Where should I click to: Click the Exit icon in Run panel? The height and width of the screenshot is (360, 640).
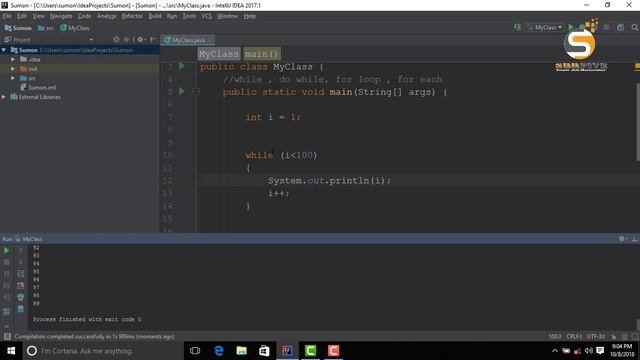(x=7, y=298)
